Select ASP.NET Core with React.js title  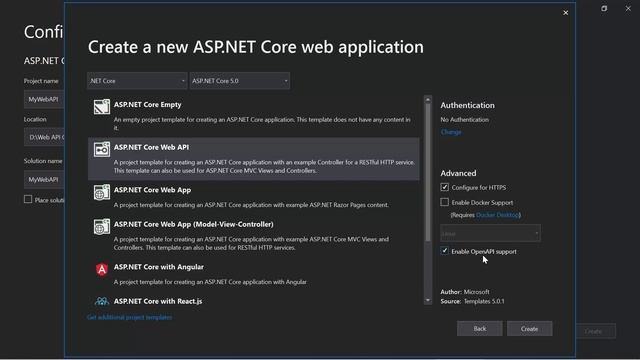point(158,301)
